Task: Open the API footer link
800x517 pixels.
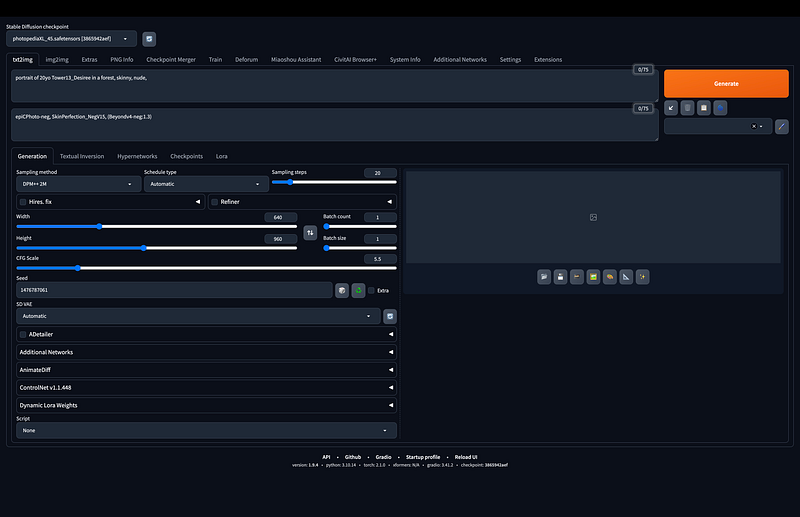Action: 326,457
